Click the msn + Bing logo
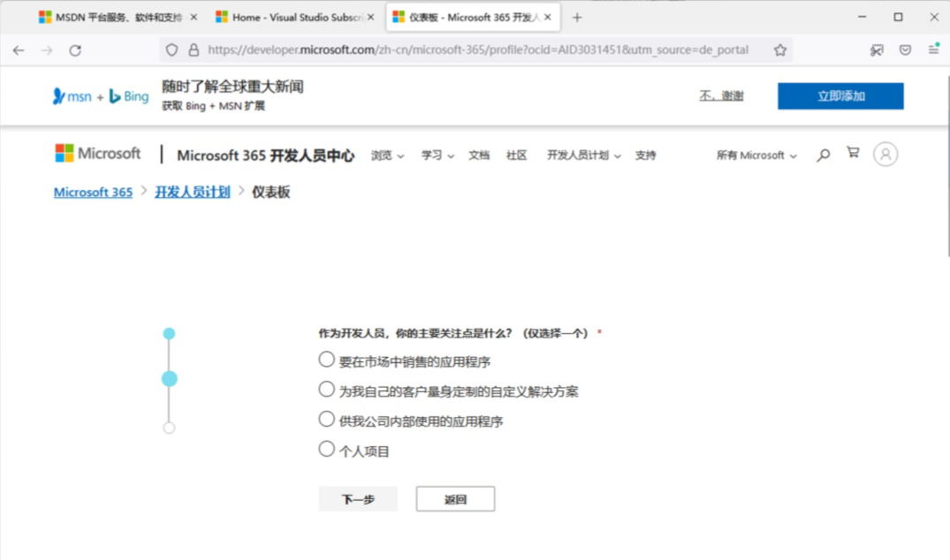Screen dimensions: 950x560 (101, 96)
